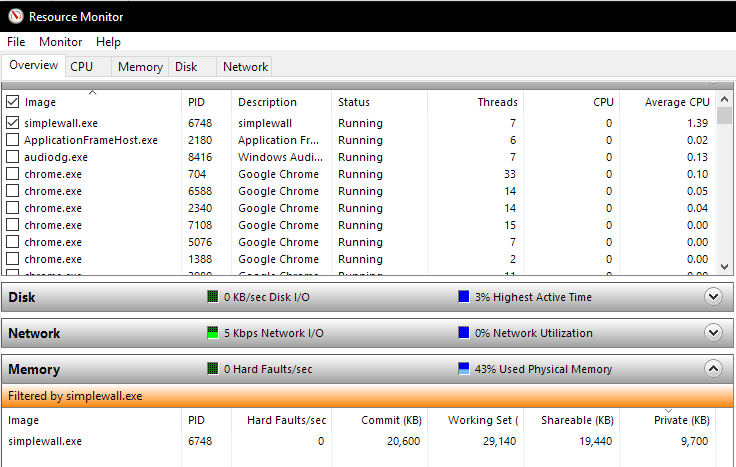
Task: Sort by Average CPU column header
Action: 677,102
